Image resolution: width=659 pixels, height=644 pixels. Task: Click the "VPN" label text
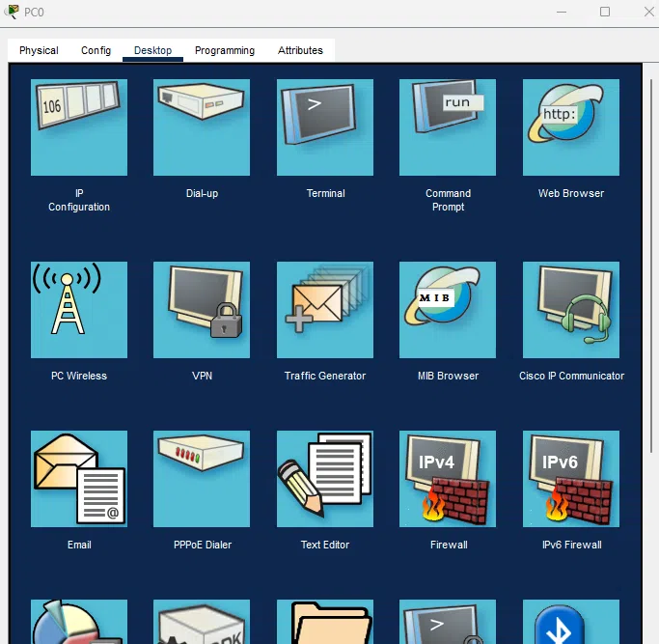[203, 376]
